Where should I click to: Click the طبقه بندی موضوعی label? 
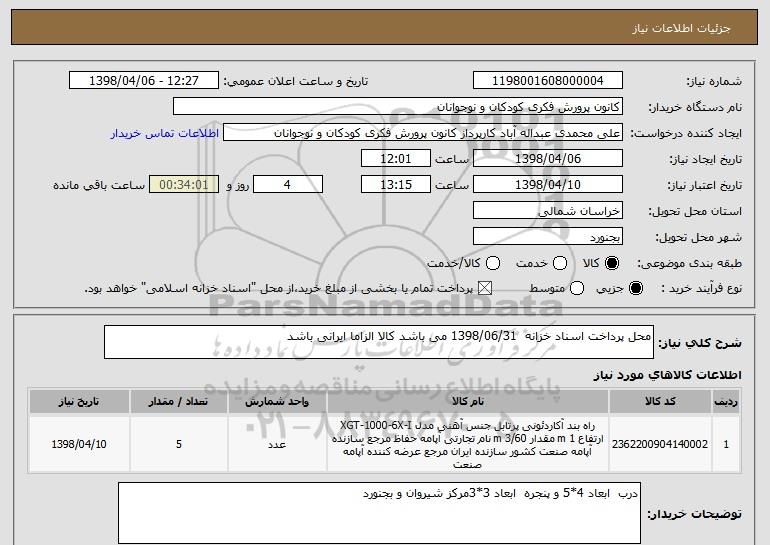pyautogui.click(x=689, y=263)
